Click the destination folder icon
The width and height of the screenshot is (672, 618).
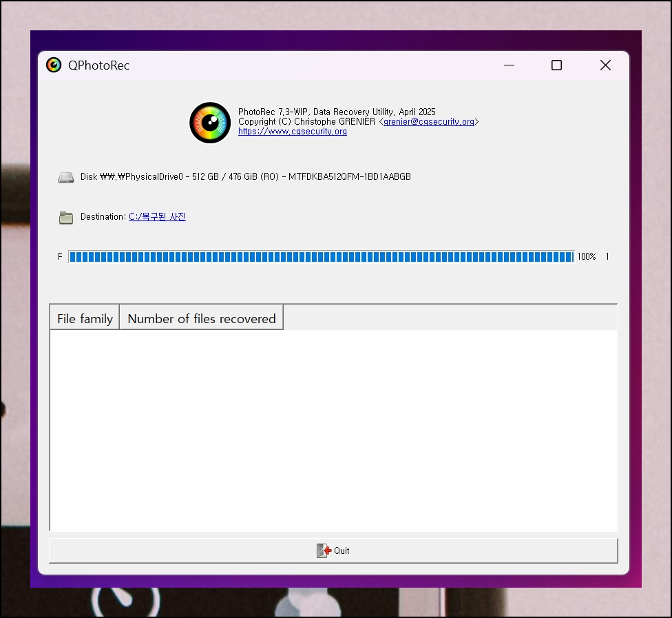coord(66,218)
